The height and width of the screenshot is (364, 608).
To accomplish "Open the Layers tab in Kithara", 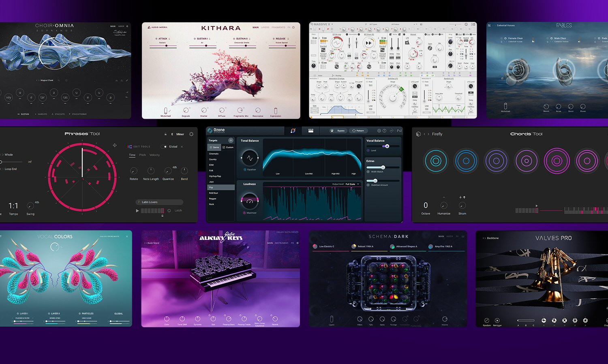I will (x=265, y=28).
